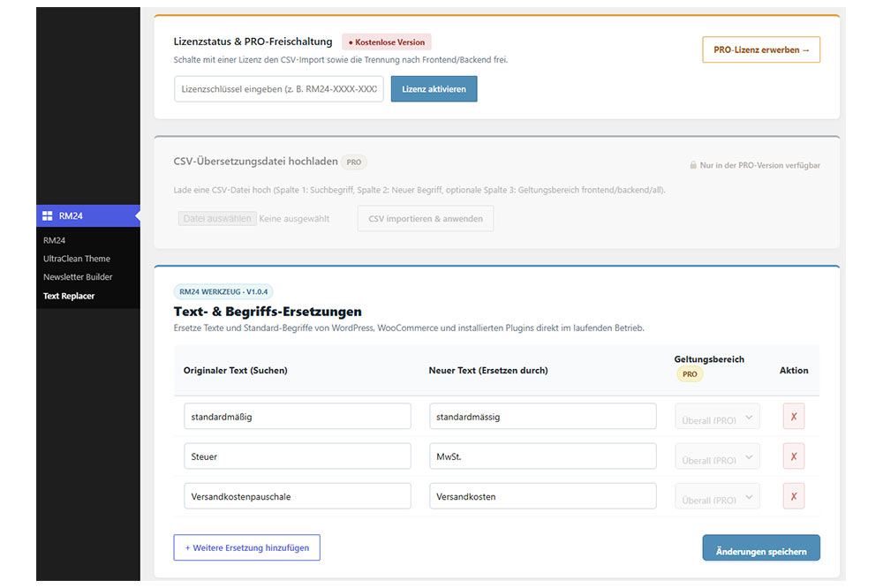The width and height of the screenshot is (883, 588).
Task: Click the lock icon beside PRO-Version notice
Action: 693,165
